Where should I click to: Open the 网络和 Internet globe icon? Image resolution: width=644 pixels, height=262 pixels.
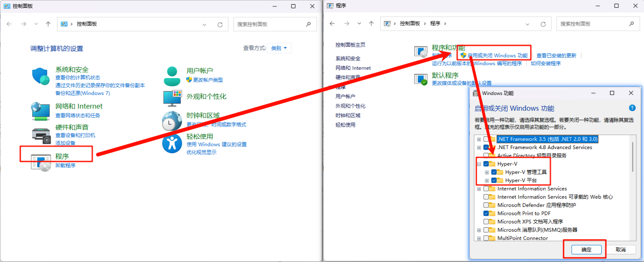pyautogui.click(x=40, y=111)
